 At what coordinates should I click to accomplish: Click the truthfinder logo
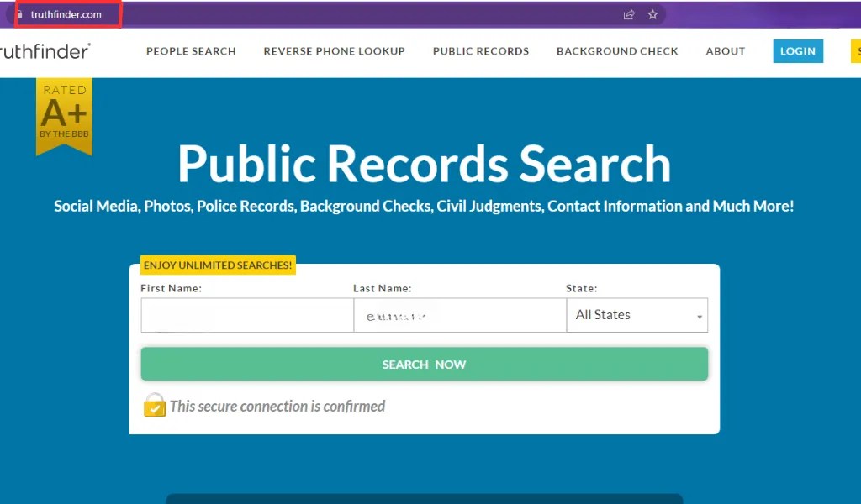45,51
